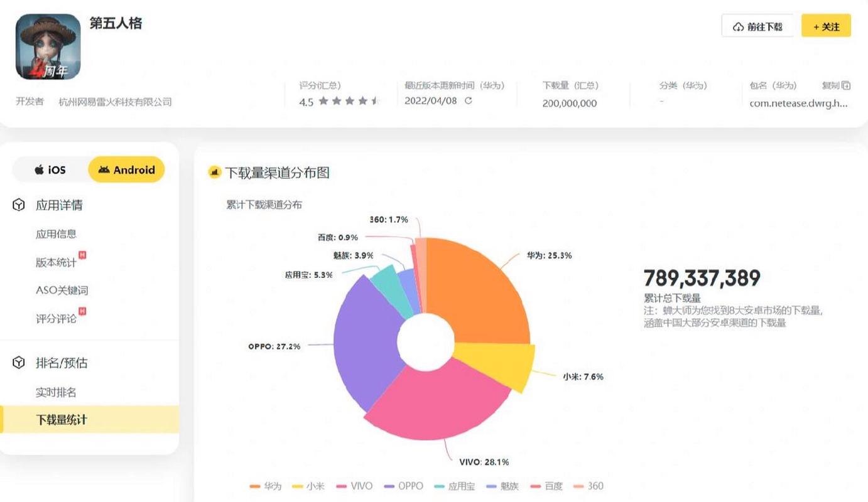The image size is (868, 502).
Task: Toggle 百度 legend entry
Action: (546, 486)
